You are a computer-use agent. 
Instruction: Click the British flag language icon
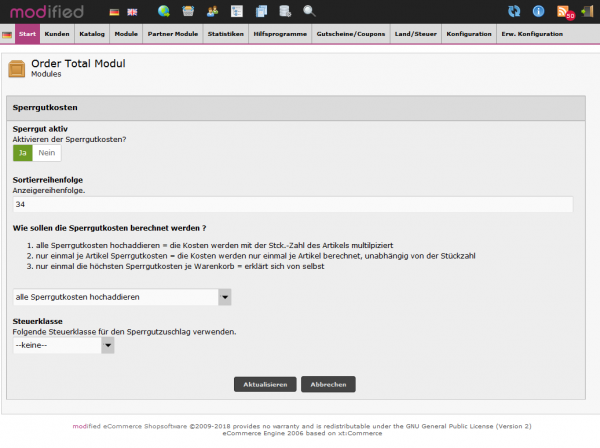[133, 12]
